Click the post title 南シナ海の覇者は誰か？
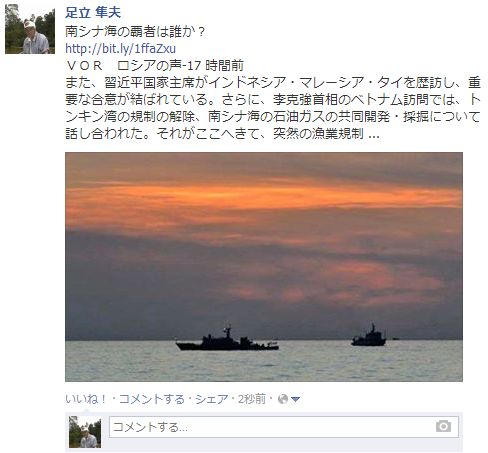The width and height of the screenshot is (488, 453). pyautogui.click(x=136, y=32)
